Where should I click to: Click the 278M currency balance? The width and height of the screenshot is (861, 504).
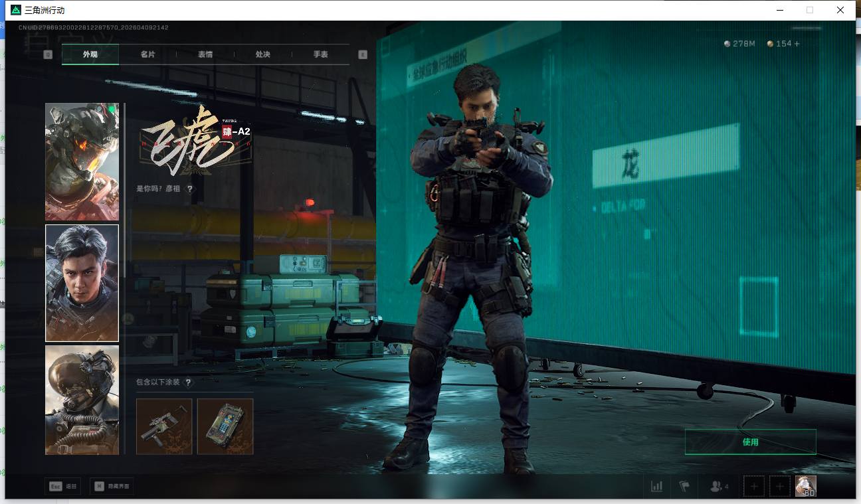(739, 44)
